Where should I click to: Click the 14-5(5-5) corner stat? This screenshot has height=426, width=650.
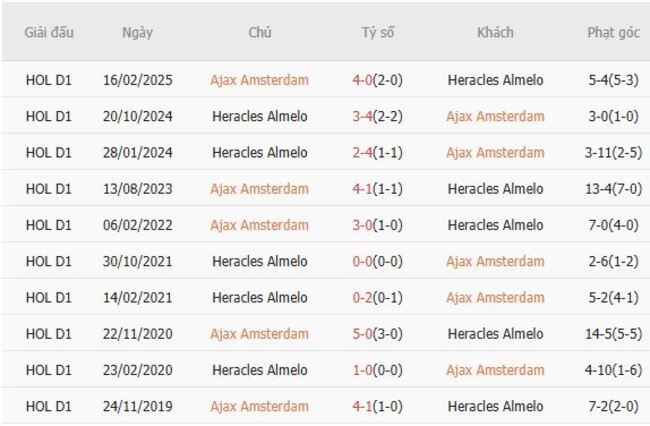click(x=613, y=334)
